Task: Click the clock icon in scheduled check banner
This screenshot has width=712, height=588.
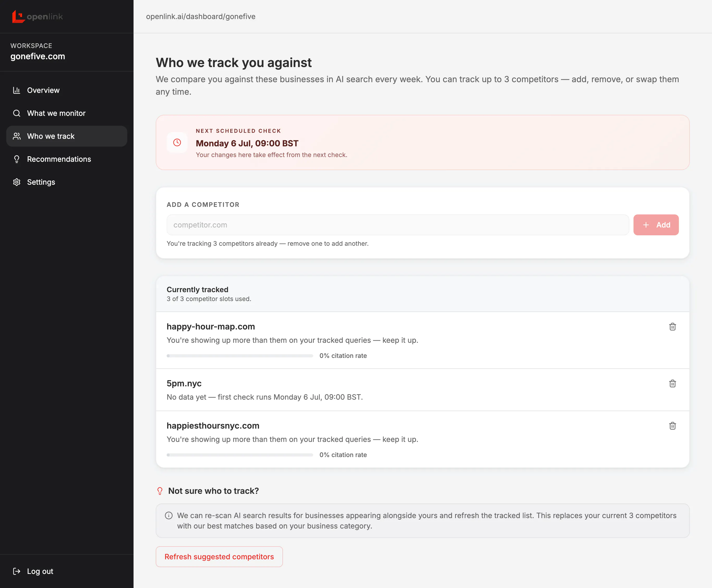Action: pos(177,143)
